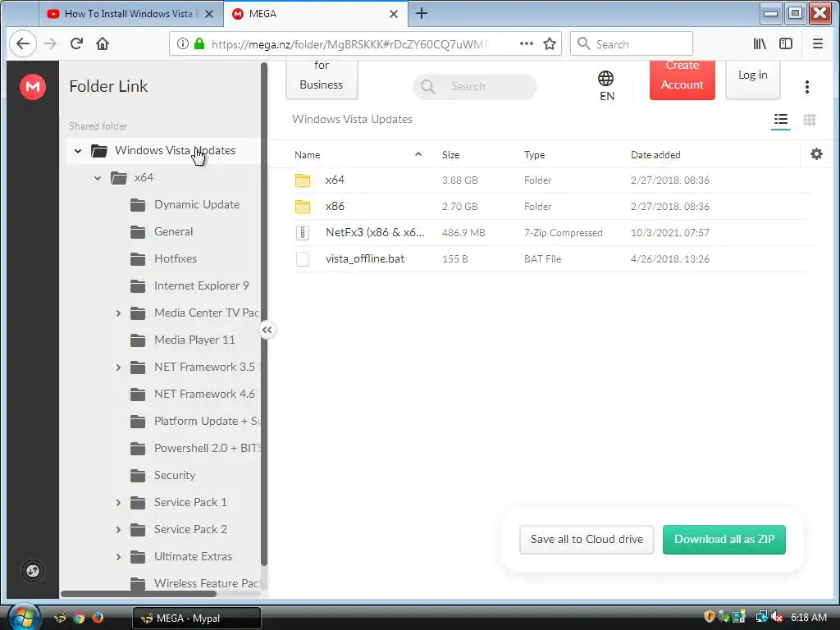Click the Log in button
The width and height of the screenshot is (840, 630).
(753, 80)
